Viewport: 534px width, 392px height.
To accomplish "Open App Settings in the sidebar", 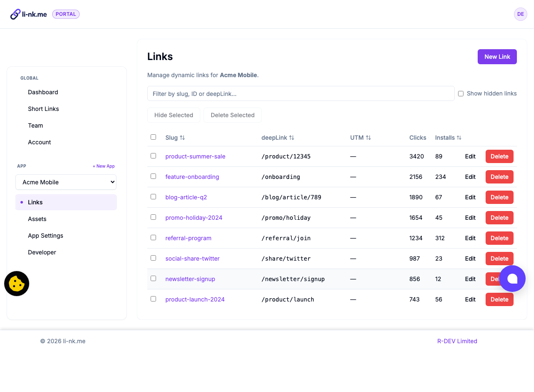I will click(x=45, y=236).
